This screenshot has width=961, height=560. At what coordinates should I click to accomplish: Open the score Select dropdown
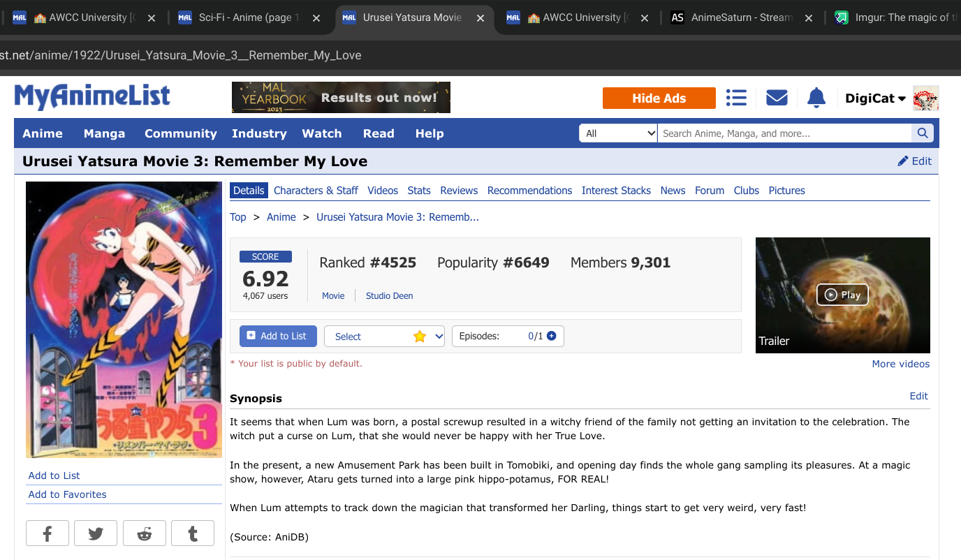pyautogui.click(x=384, y=337)
